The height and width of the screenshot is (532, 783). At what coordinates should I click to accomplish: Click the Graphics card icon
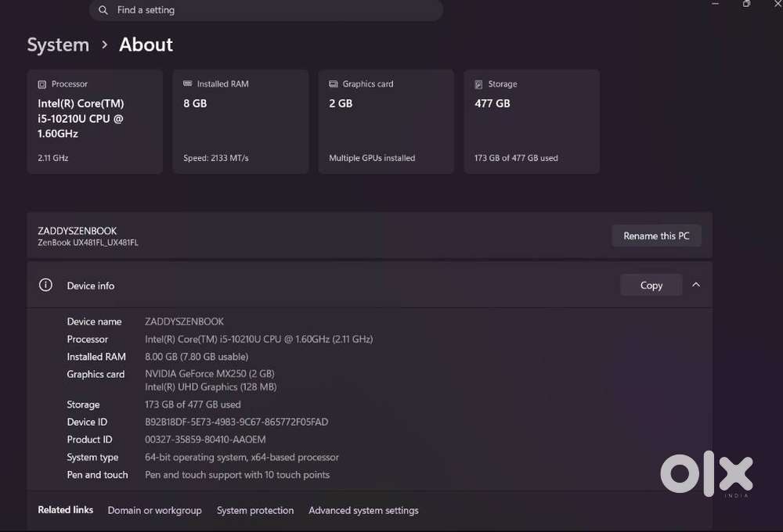pyautogui.click(x=333, y=84)
